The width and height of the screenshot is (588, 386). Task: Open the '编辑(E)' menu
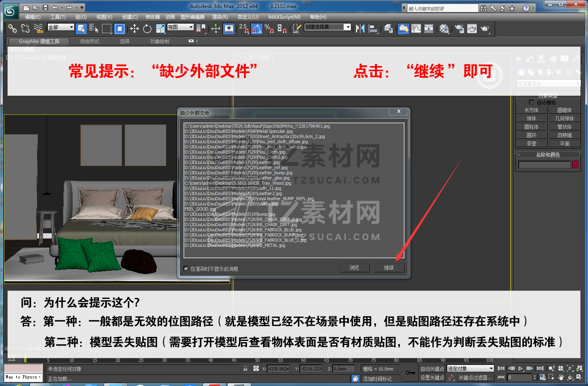coord(33,17)
